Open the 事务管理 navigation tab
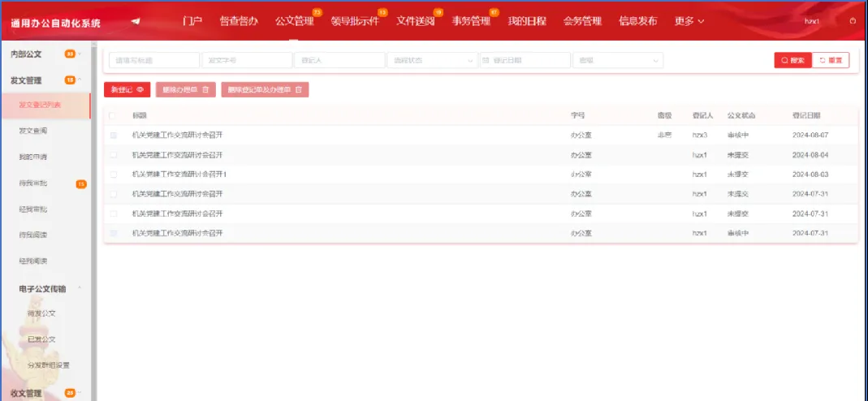The width and height of the screenshot is (868, 401). 471,22
